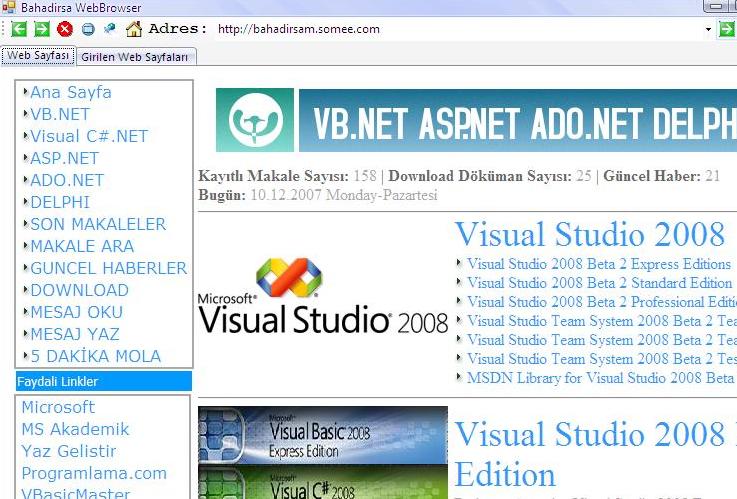Open the Ana Sayfa menu link
This screenshot has height=499, width=737.
(71, 92)
